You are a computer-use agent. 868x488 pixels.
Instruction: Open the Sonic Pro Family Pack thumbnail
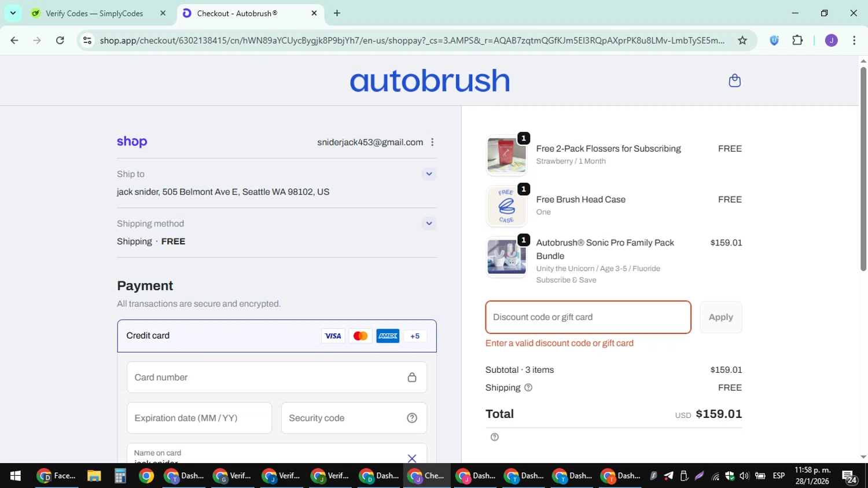[x=506, y=257]
